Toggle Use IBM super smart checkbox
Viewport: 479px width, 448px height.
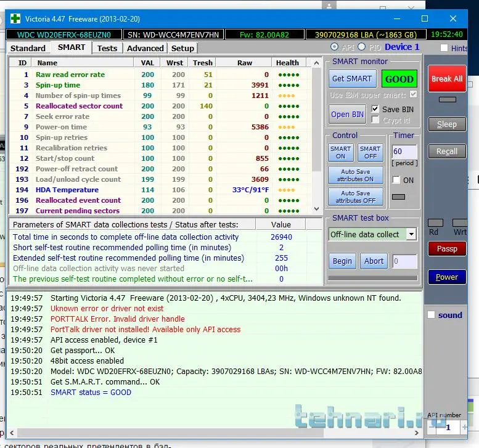413,94
